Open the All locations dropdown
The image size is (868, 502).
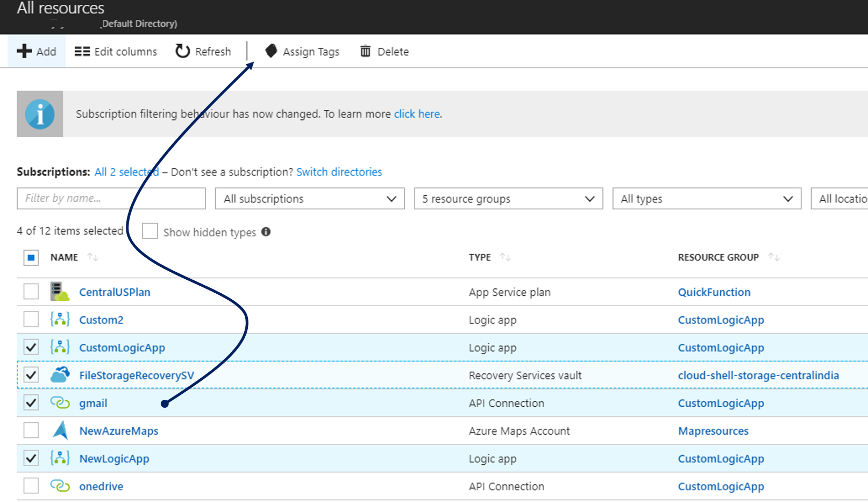839,199
